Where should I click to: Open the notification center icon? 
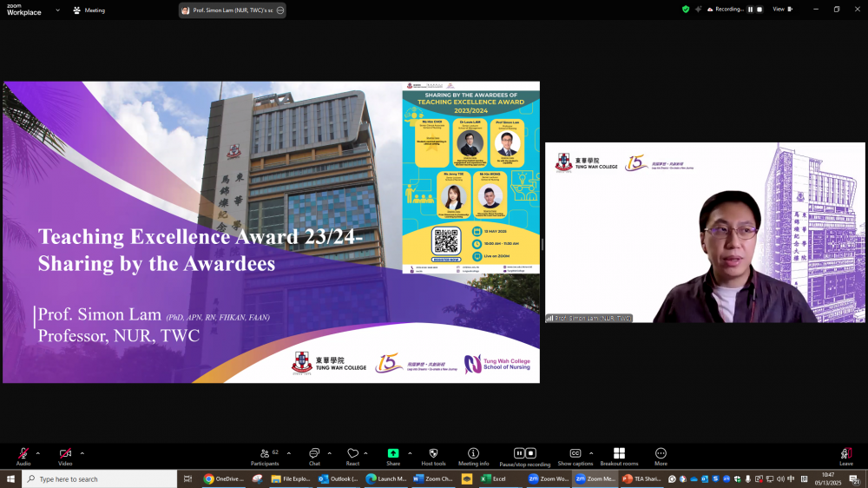coord(855,479)
